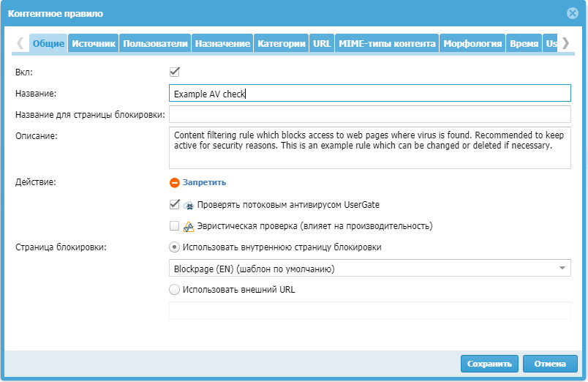Focus the Описание text area
The width and height of the screenshot is (588, 382).
[369, 149]
